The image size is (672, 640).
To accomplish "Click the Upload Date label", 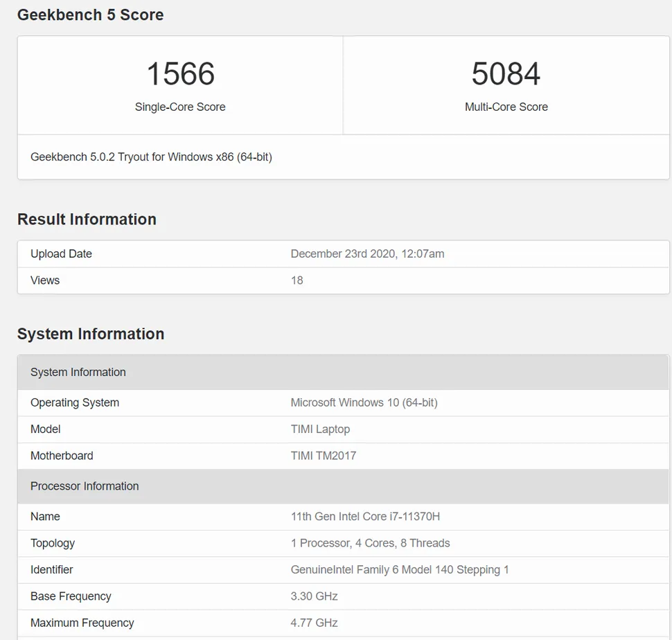I will 61,254.
